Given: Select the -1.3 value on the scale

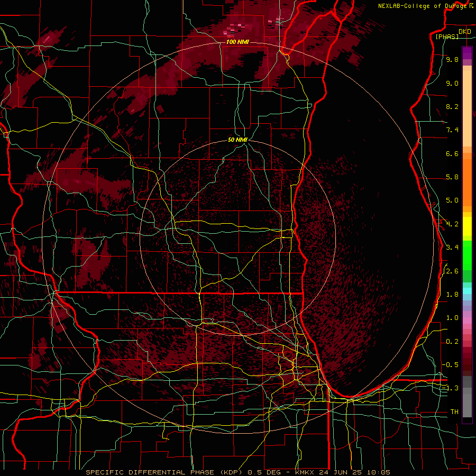Looking at the screenshot, I should pyautogui.click(x=451, y=388).
